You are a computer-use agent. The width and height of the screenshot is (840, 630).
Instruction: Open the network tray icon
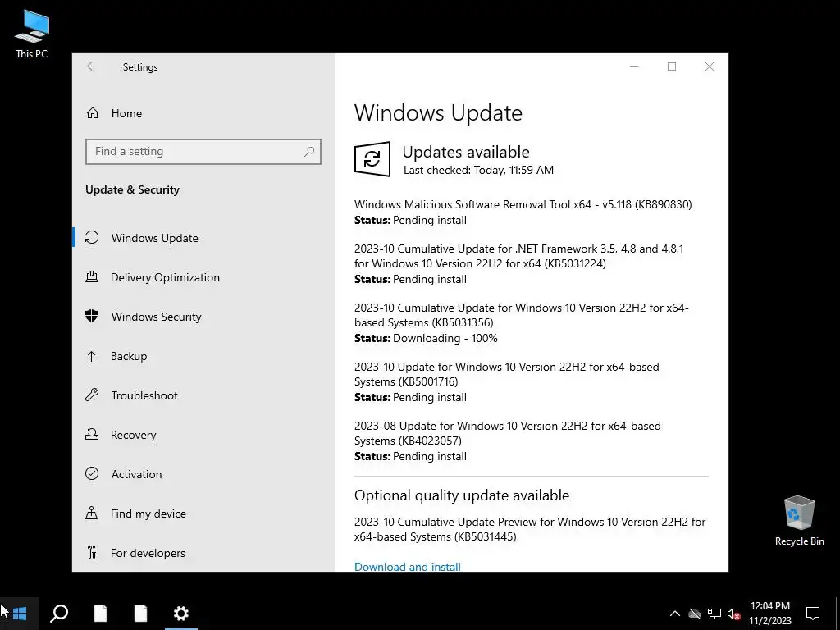[714, 614]
